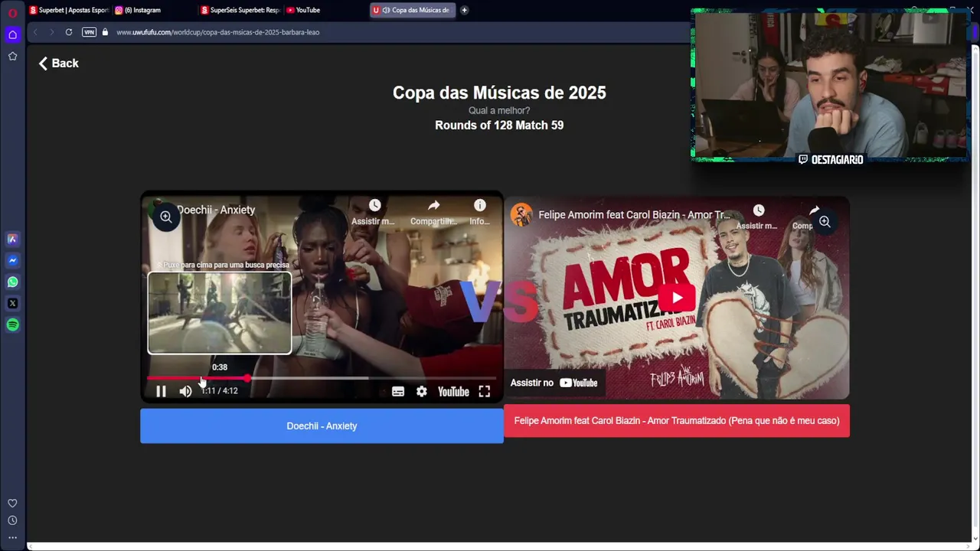Open Info icon on the Doechii video
980x551 pixels.
coord(480,213)
